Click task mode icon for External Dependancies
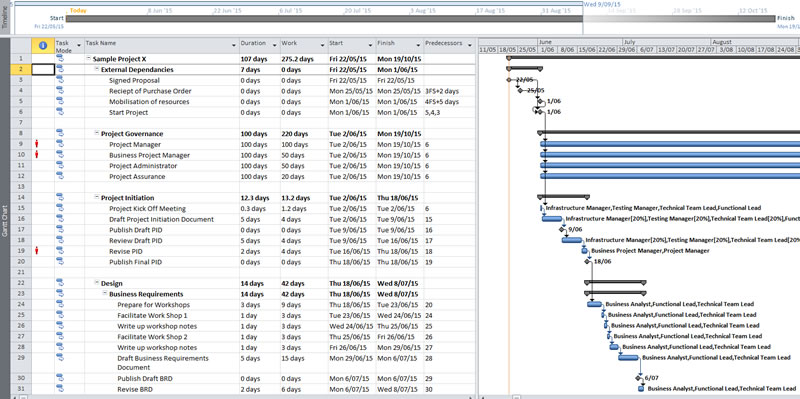This screenshot has width=800, height=399. (60, 69)
